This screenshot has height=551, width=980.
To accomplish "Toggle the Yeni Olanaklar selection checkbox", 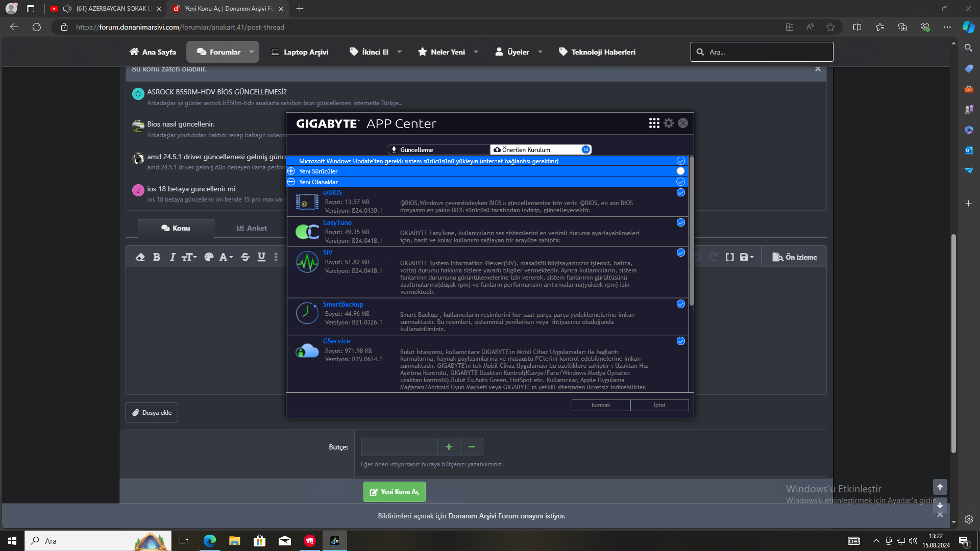I will (x=680, y=182).
